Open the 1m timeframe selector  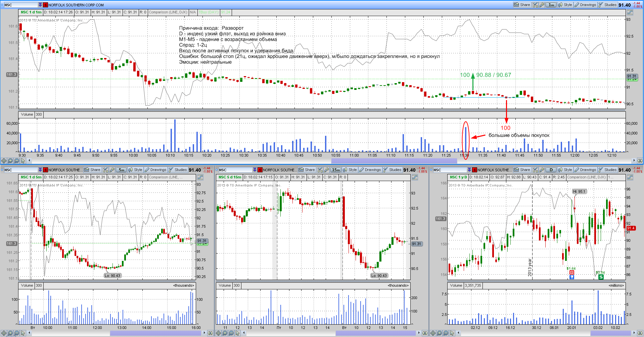[551, 5]
